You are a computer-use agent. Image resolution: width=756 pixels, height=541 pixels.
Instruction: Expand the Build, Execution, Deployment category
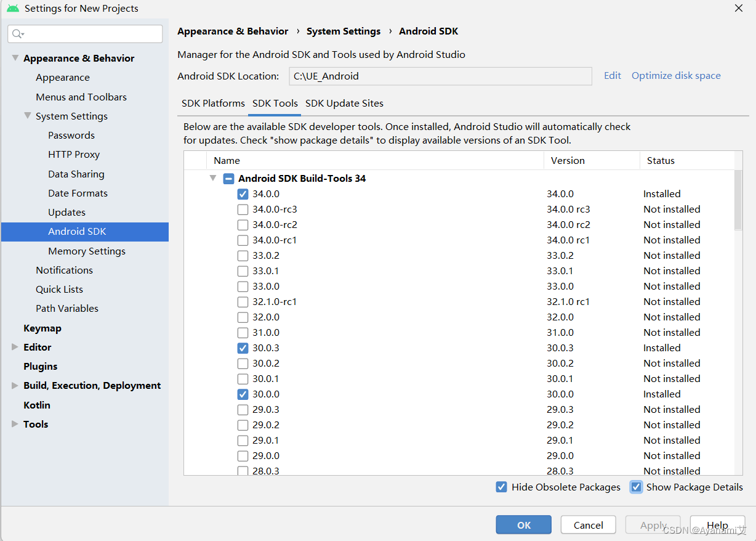click(15, 385)
